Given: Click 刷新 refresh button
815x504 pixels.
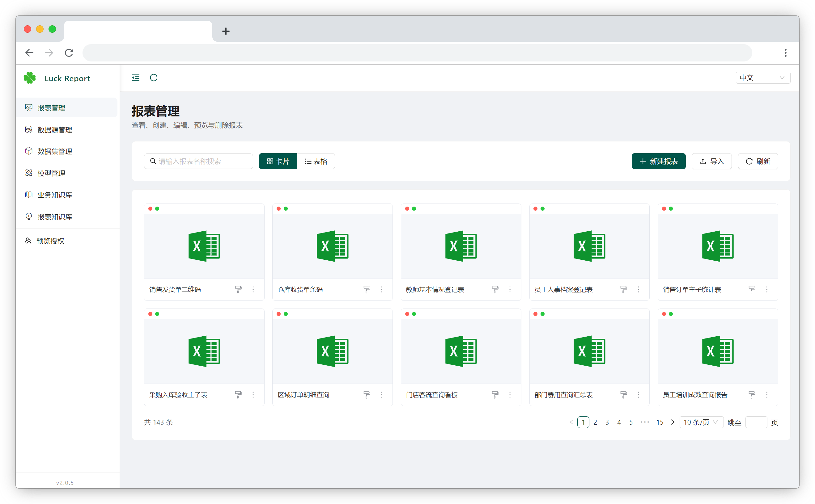Looking at the screenshot, I should click(758, 161).
